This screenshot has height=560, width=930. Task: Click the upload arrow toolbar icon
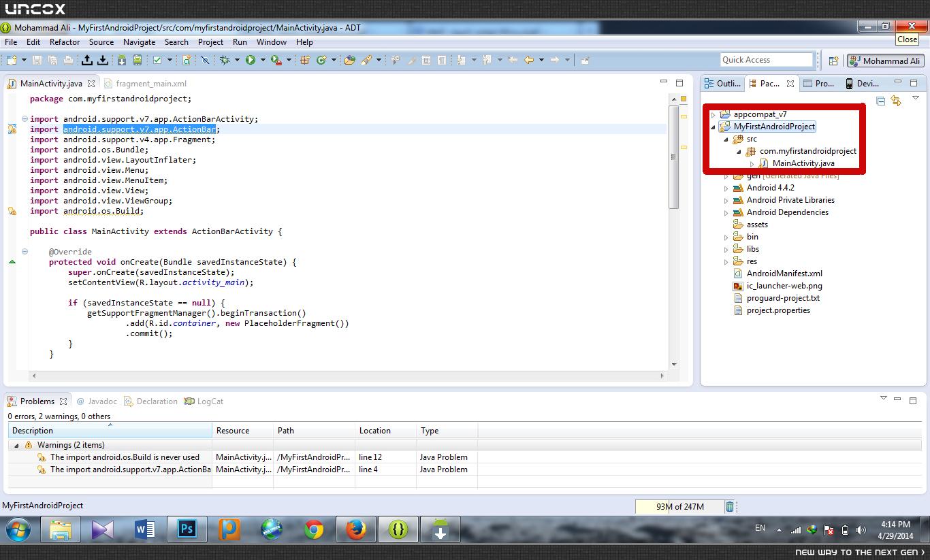click(x=87, y=60)
